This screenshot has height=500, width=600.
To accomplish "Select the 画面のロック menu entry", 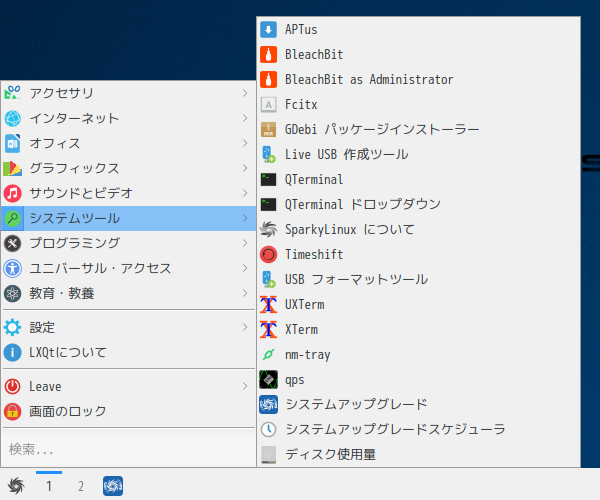I will click(128, 411).
